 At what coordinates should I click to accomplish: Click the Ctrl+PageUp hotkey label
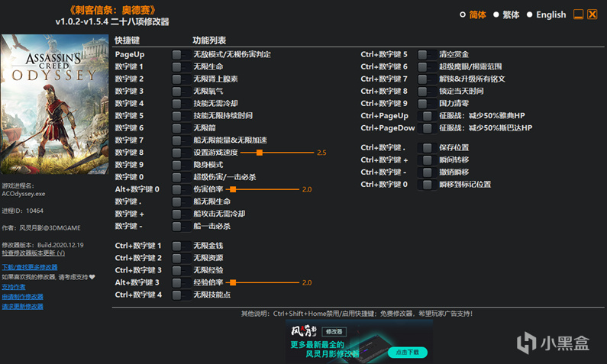(x=384, y=116)
